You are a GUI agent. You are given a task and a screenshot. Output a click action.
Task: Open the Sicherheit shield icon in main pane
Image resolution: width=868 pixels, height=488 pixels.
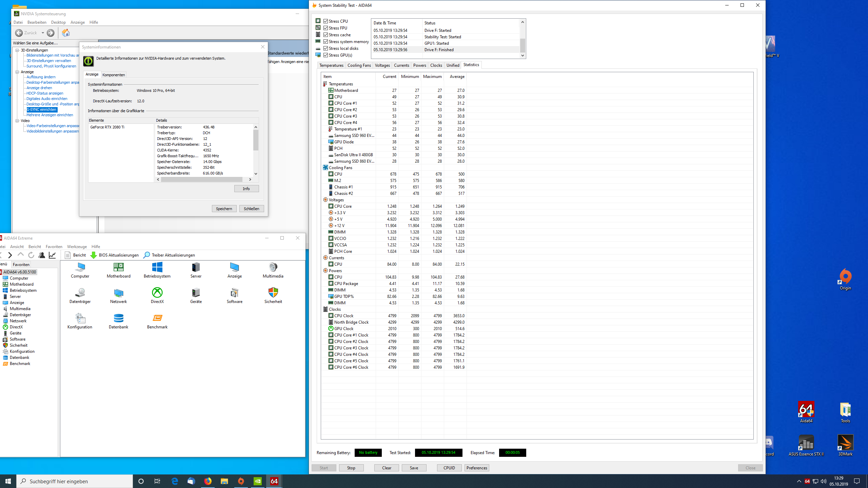273,296
